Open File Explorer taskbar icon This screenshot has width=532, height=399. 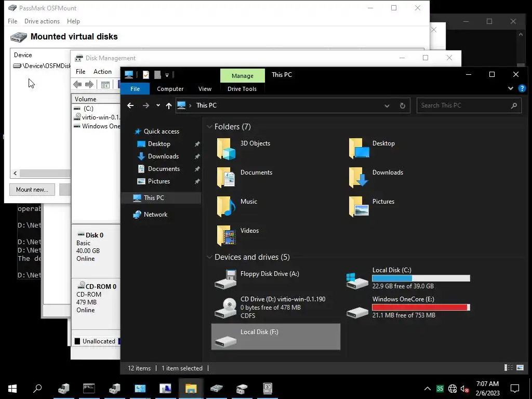[x=191, y=388]
